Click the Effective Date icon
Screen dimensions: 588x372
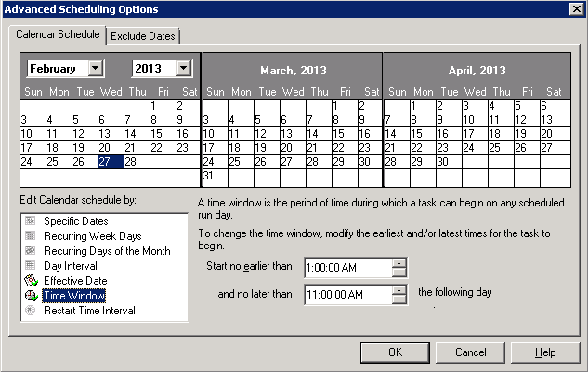point(31,281)
